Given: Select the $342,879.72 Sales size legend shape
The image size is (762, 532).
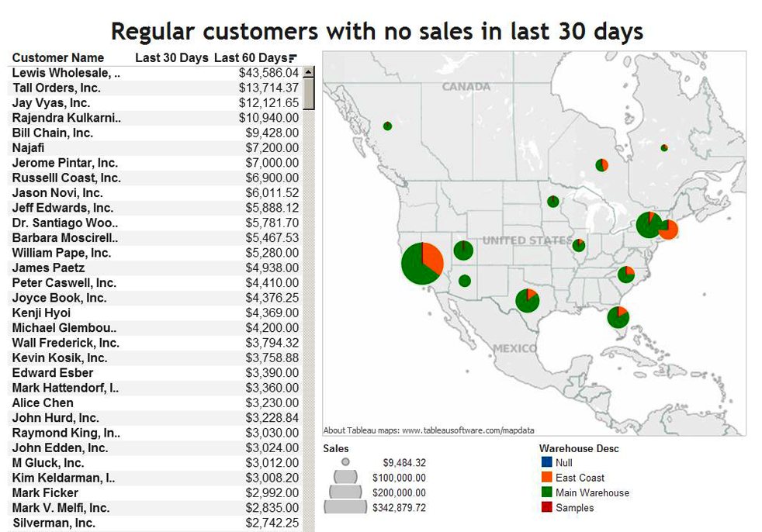Looking at the screenshot, I should (x=345, y=507).
